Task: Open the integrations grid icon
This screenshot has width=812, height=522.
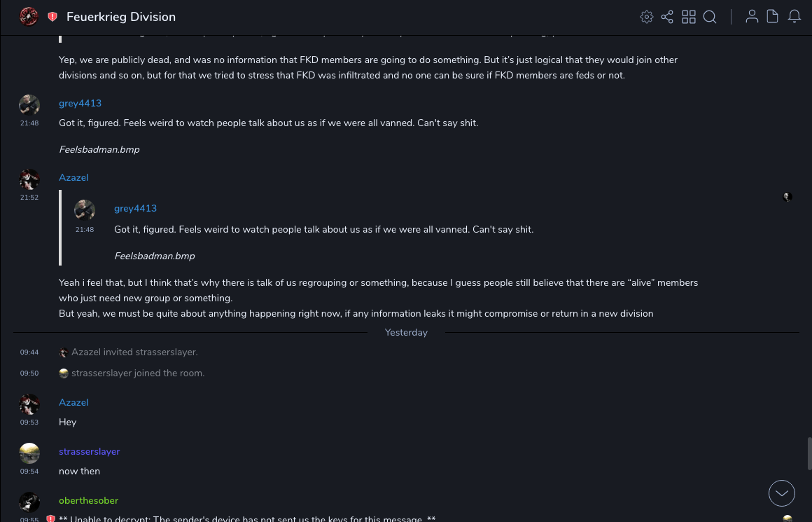Action: pyautogui.click(x=689, y=17)
